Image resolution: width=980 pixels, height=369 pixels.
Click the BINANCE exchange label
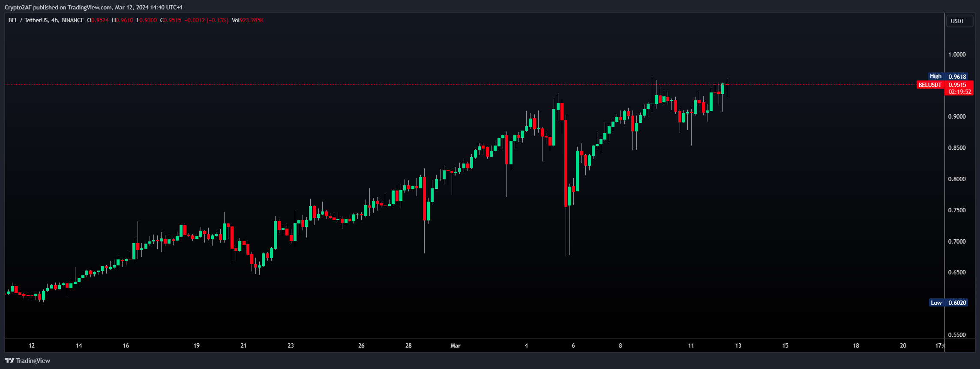click(72, 20)
